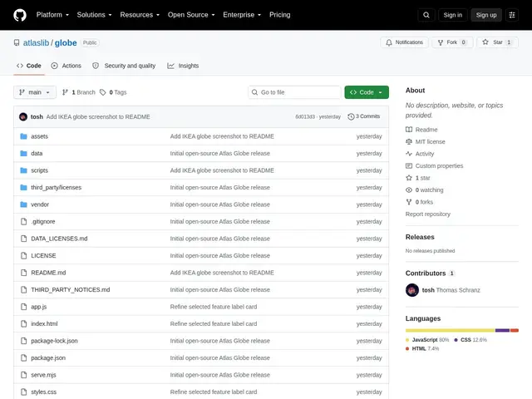Click the app.js file icon
532x399 pixels.
click(23, 307)
